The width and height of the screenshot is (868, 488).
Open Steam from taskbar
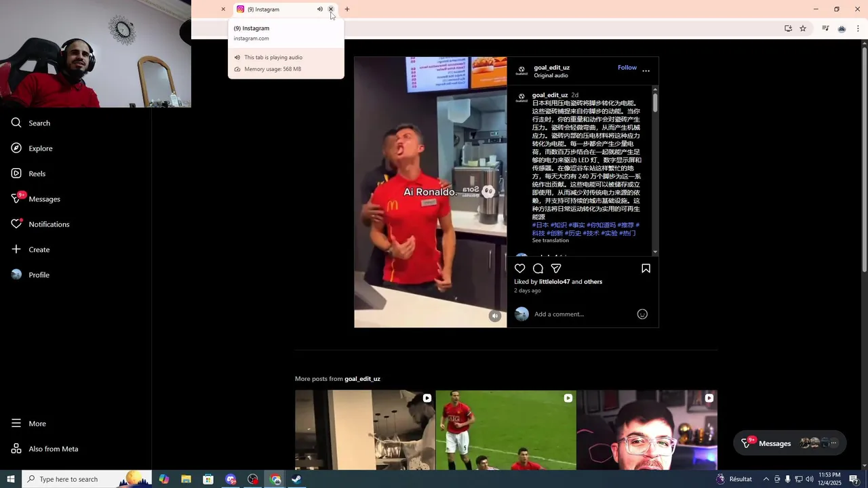[296, 479]
